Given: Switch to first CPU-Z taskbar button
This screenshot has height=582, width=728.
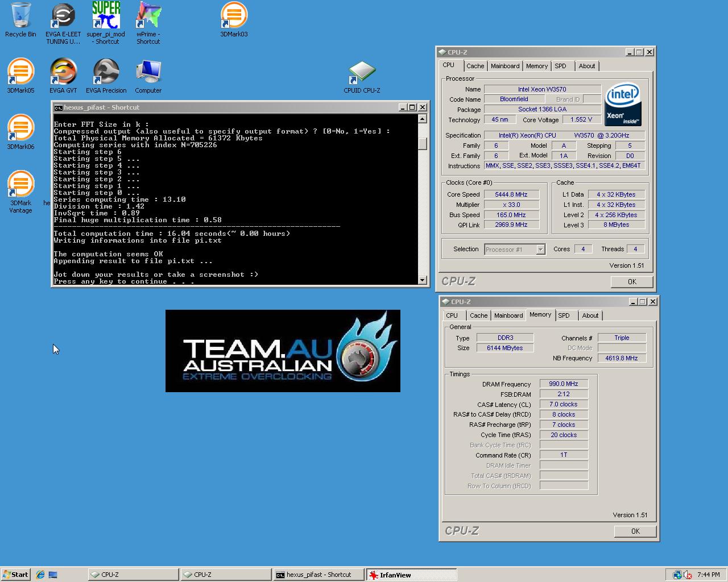Looking at the screenshot, I should [133, 575].
